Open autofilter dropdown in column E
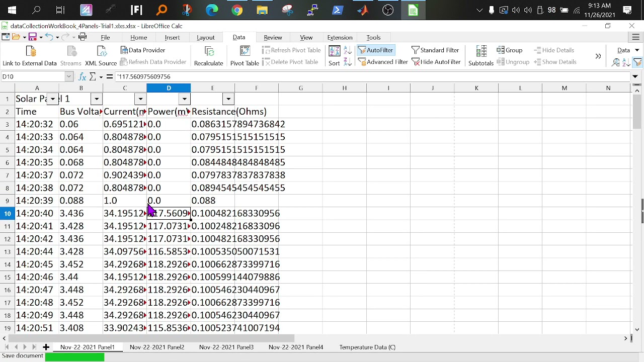This screenshot has height=362, width=644. [x=228, y=99]
